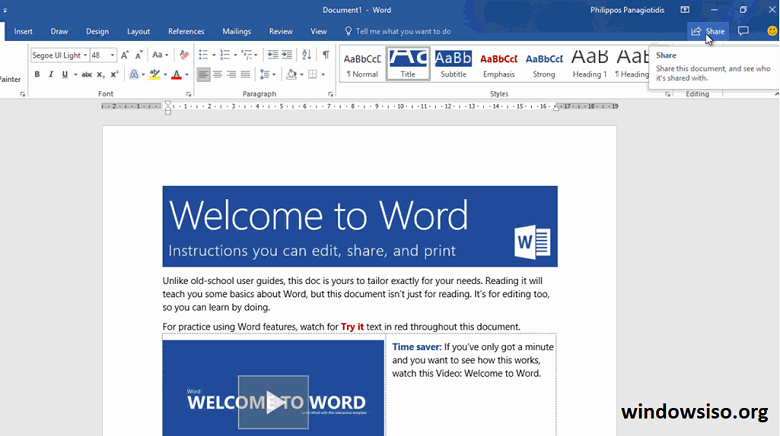Image resolution: width=780 pixels, height=436 pixels.
Task: Click the Welcome to Word title heading
Action: [x=318, y=215]
